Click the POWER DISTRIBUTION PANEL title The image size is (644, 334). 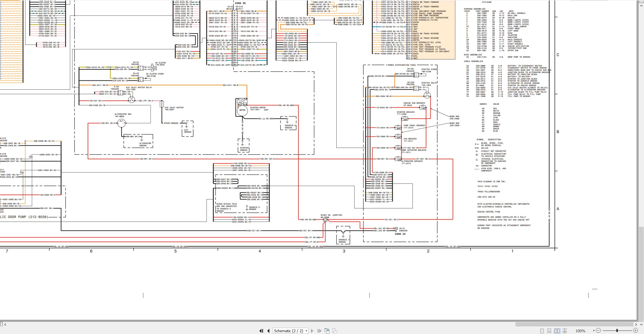click(x=402, y=65)
